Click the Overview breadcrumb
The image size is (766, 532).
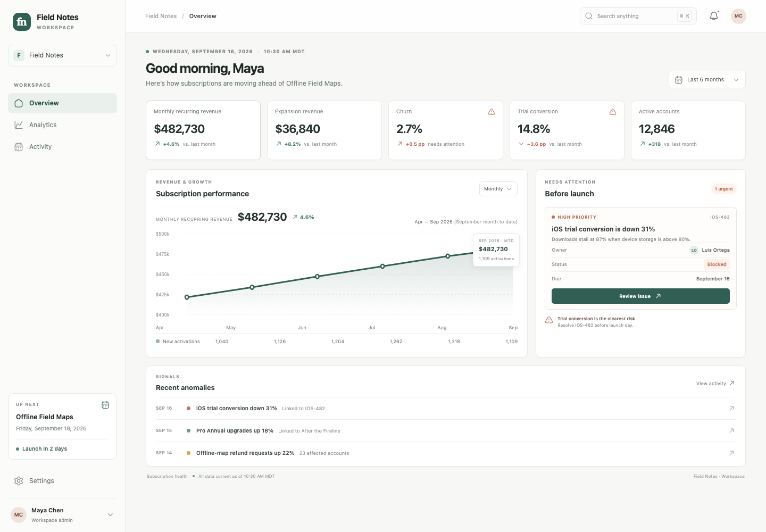(x=203, y=16)
